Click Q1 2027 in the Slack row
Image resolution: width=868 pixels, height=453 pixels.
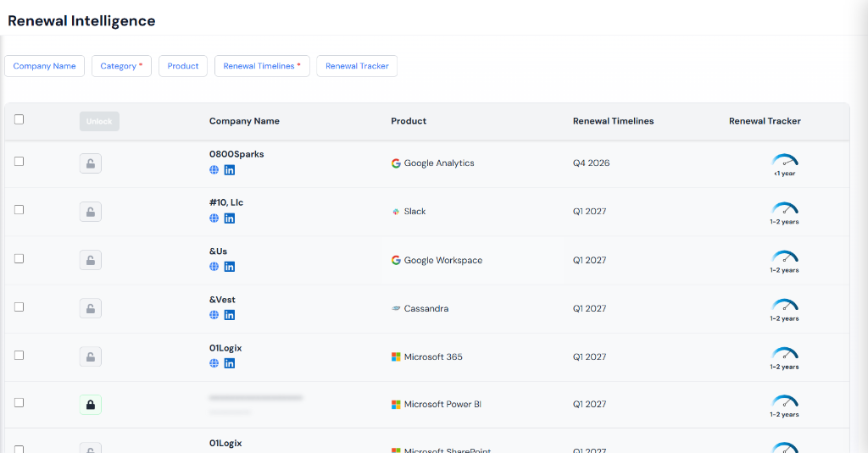(590, 212)
